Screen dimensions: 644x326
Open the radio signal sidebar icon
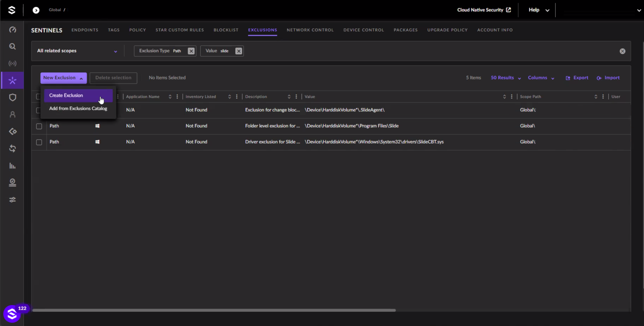[x=13, y=63]
